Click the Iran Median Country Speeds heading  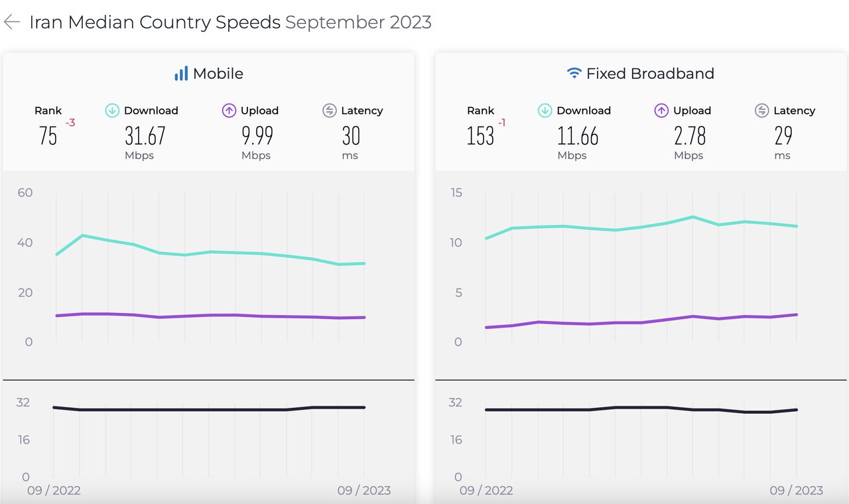(x=155, y=22)
